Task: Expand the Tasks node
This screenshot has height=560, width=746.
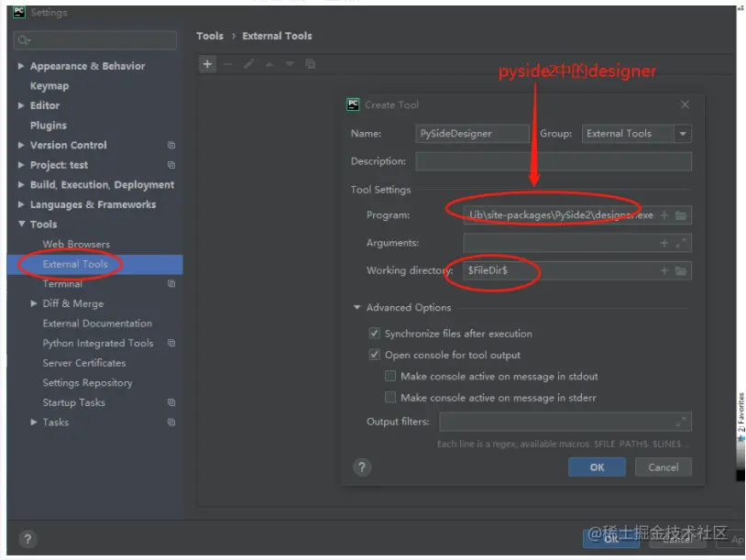Action: tap(33, 422)
